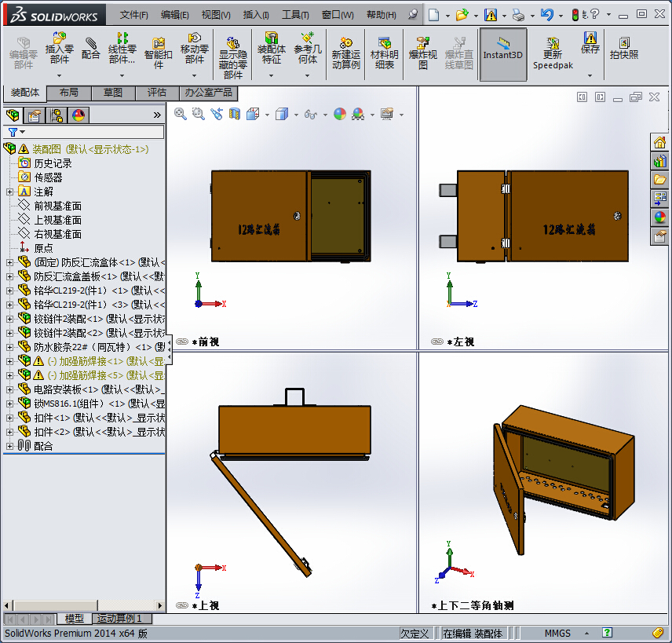Click the View Orientation icon
This screenshot has width=672, height=643.
253,114
